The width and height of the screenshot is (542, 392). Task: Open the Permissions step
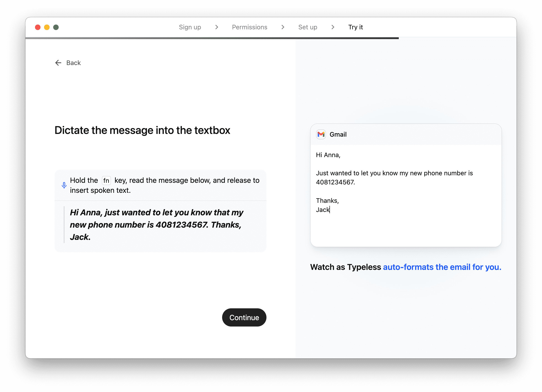[x=249, y=27]
